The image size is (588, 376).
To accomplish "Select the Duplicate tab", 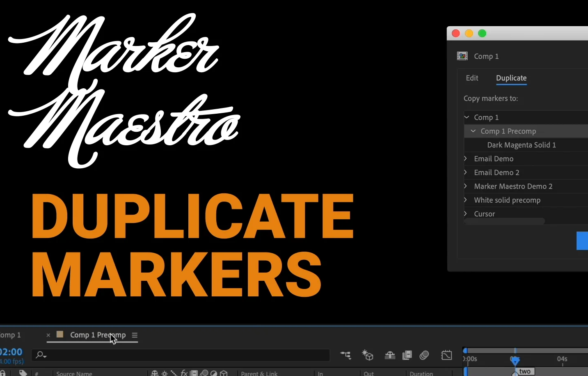I will (511, 78).
